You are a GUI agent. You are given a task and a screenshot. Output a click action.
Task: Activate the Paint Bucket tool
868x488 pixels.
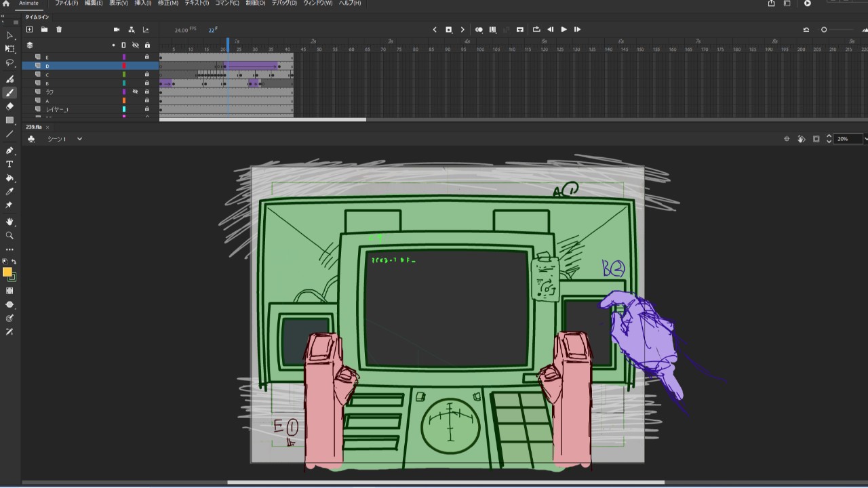(x=9, y=178)
